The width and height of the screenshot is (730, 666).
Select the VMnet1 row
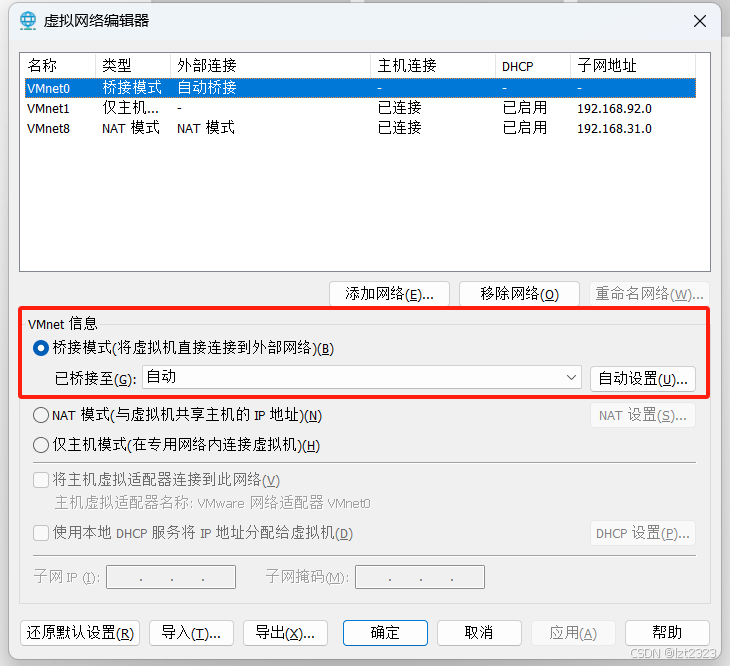[x=360, y=108]
